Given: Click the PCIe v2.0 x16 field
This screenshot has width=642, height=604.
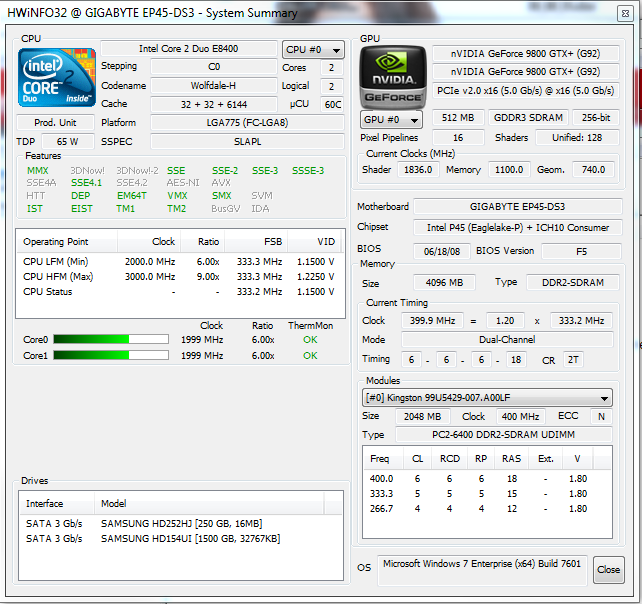Looking at the screenshot, I should coord(526,90).
